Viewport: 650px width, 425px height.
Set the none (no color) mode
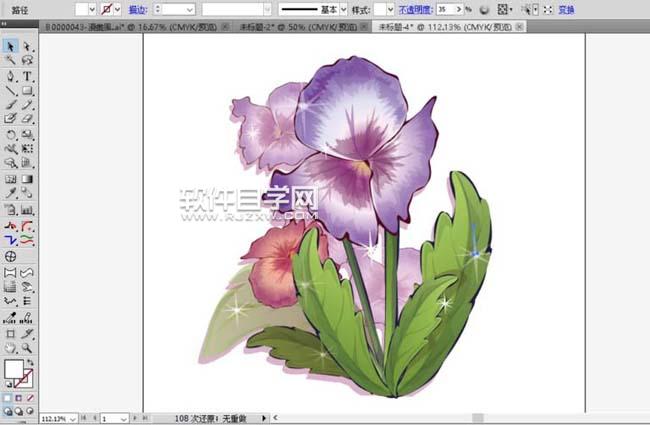29,397
